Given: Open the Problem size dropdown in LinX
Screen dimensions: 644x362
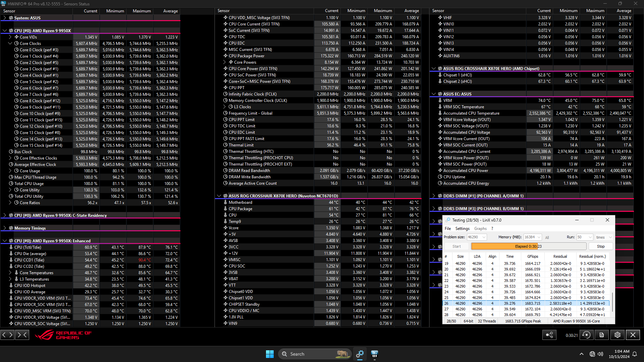Looking at the screenshot, I should 484,237.
